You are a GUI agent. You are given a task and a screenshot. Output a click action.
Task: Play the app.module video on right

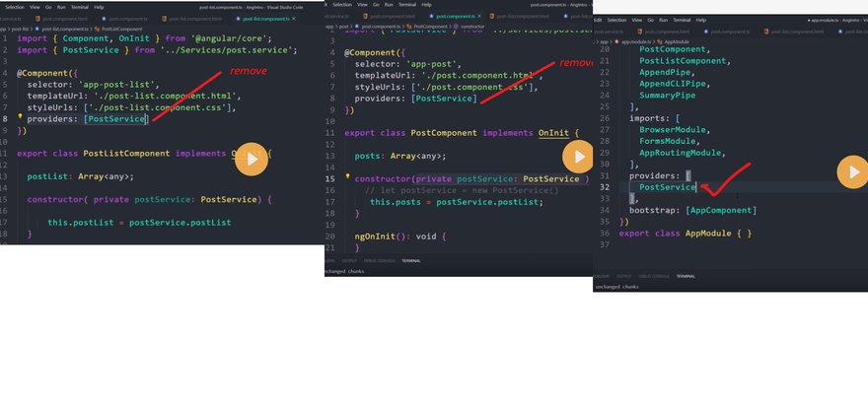(852, 173)
